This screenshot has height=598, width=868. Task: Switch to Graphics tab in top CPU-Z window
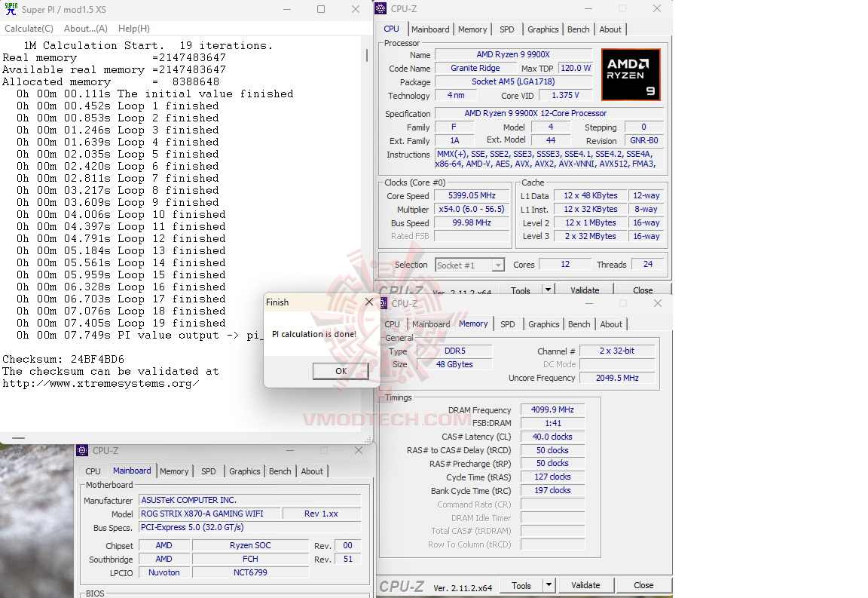click(x=542, y=29)
